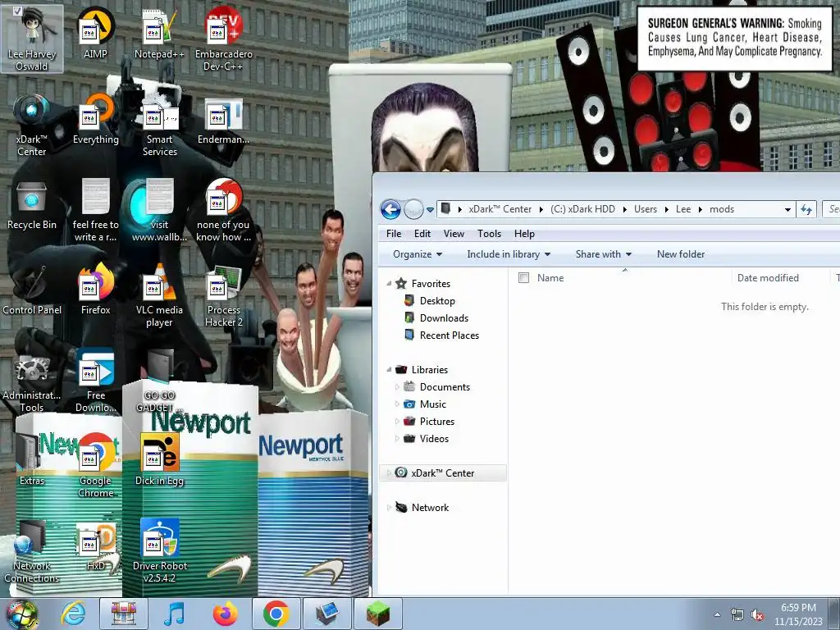Collapse the Libraries tree group
Viewport: 840px width, 630px height.
[x=390, y=370]
